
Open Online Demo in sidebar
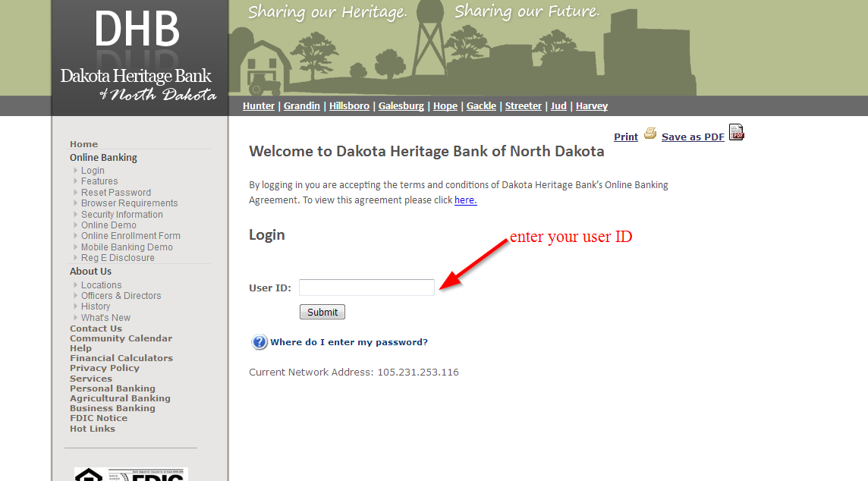click(x=108, y=225)
